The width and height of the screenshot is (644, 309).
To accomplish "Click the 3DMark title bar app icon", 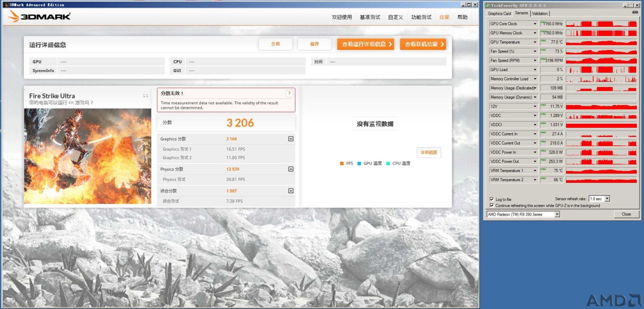I will pyautogui.click(x=5, y=5).
